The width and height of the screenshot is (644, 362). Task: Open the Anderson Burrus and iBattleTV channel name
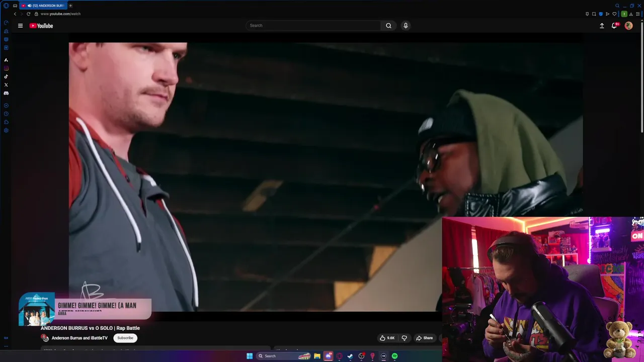79,338
